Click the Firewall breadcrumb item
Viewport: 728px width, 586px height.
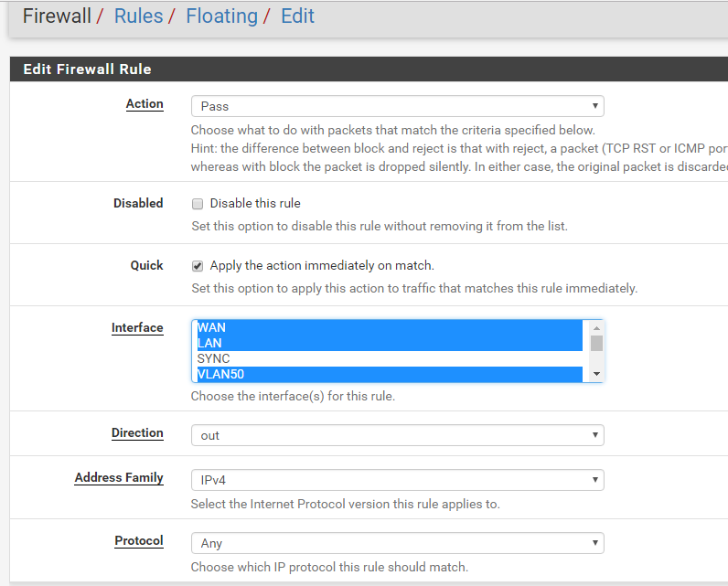point(57,16)
